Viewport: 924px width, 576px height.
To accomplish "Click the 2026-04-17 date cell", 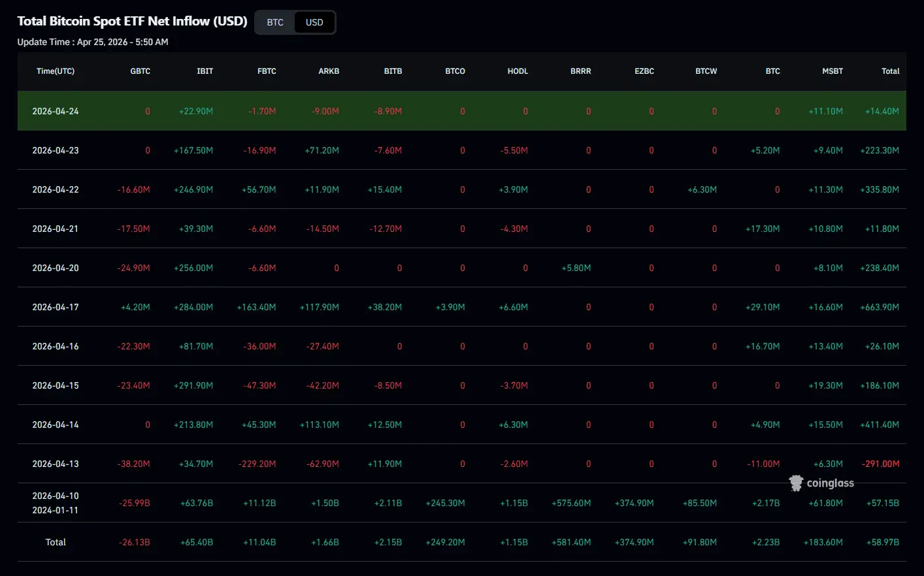I will point(56,307).
